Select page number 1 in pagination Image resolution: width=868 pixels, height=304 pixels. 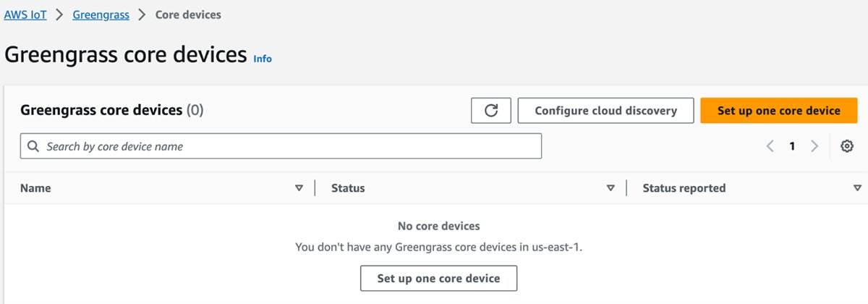792,146
